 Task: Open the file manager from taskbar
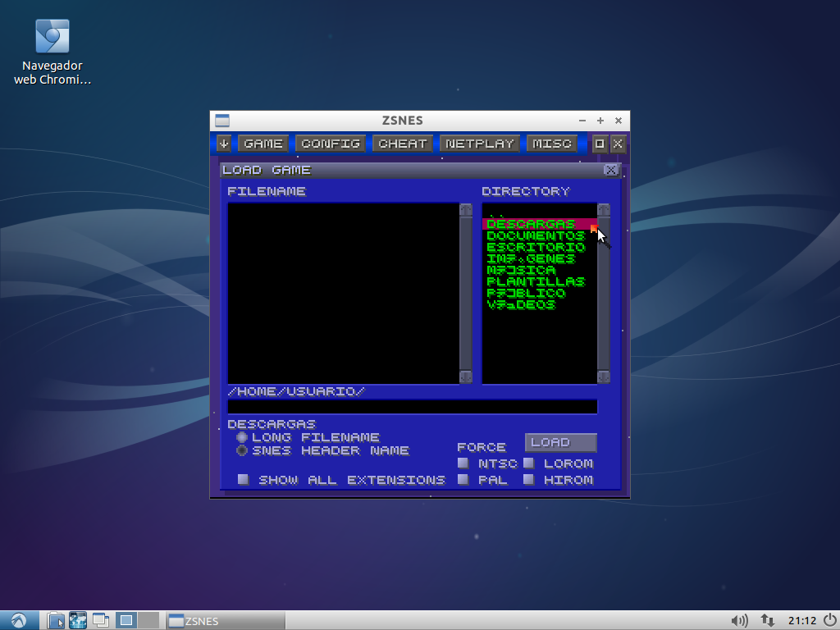(x=55, y=620)
